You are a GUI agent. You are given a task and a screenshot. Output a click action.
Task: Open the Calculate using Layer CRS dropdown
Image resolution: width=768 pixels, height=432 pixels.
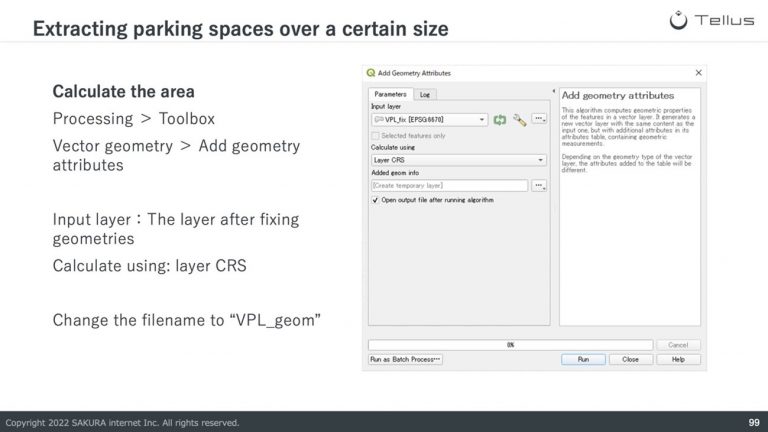tap(458, 160)
